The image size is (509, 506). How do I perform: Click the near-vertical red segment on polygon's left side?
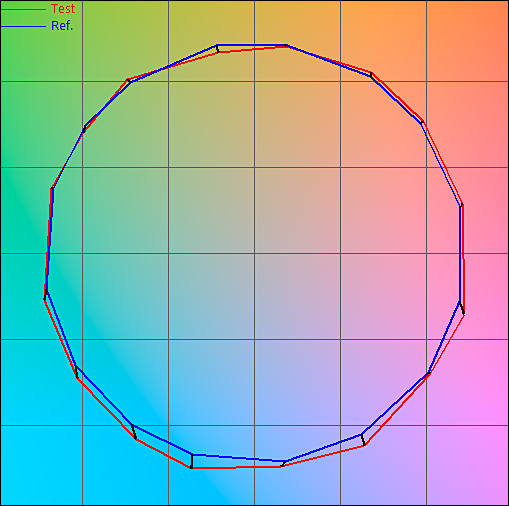click(49, 243)
